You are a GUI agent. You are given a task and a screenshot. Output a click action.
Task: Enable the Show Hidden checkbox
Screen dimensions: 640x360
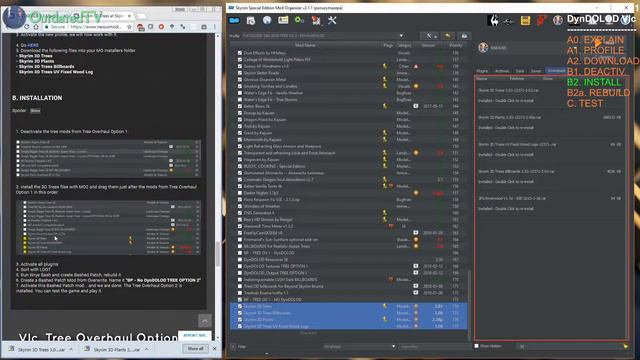click(476, 346)
